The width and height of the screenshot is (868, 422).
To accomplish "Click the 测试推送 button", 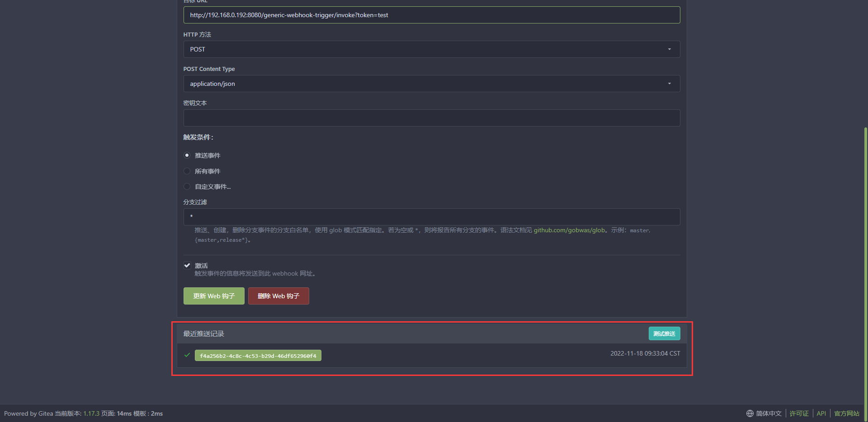I will (x=664, y=333).
